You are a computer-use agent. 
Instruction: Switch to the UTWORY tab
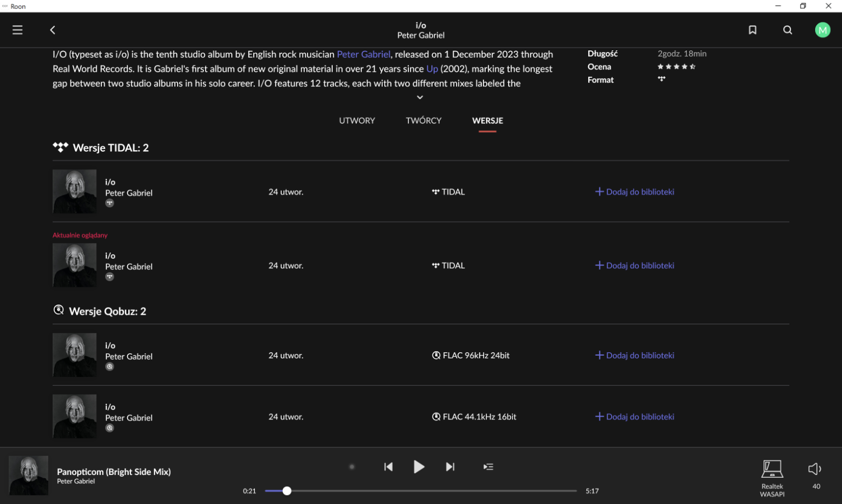click(357, 120)
